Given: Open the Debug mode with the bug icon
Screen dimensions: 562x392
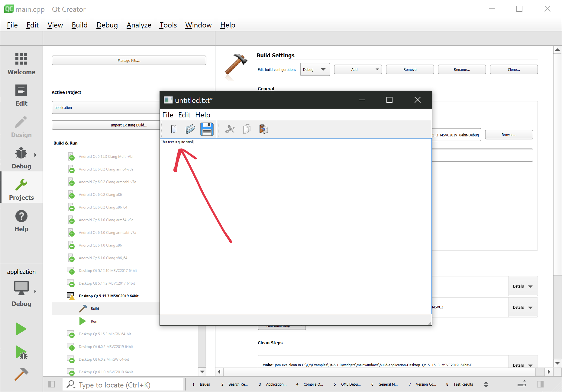Looking at the screenshot, I should point(21,158).
